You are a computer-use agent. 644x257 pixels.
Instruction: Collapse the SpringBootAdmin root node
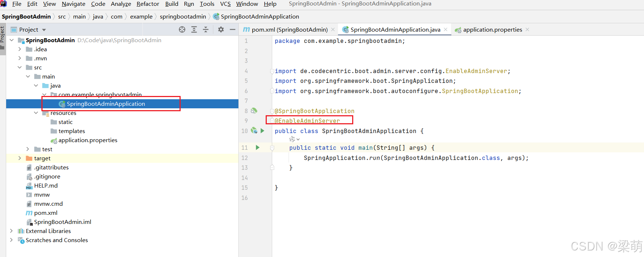coord(12,40)
